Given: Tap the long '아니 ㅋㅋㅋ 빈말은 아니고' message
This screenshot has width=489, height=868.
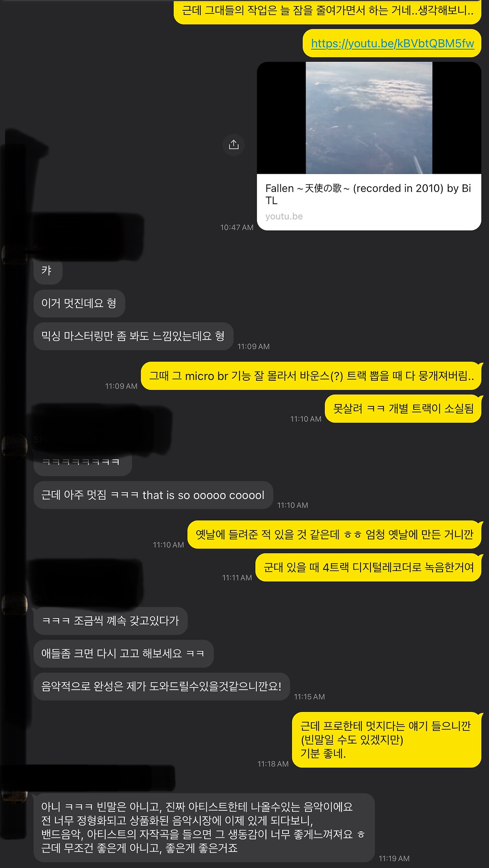Looking at the screenshot, I should [204, 828].
